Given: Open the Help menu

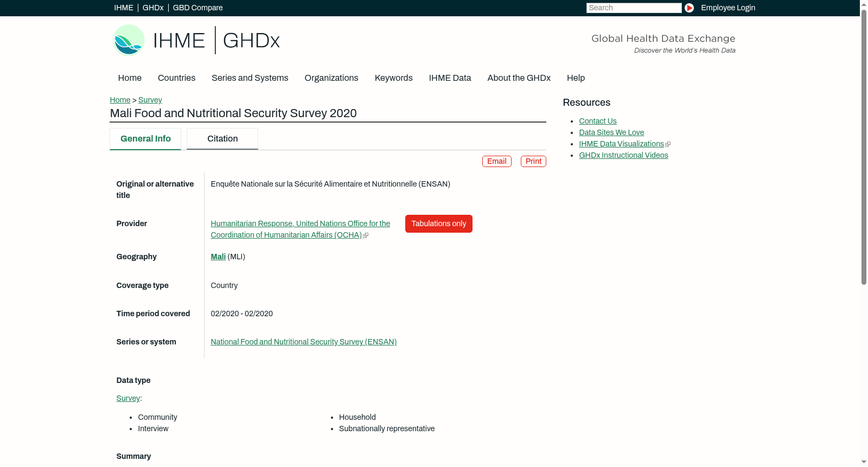Looking at the screenshot, I should tap(576, 78).
